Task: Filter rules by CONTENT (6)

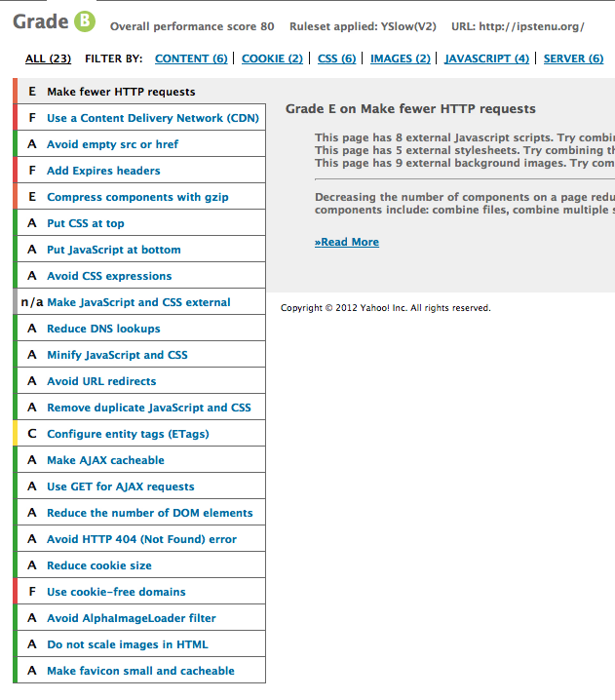Action: click(x=191, y=58)
